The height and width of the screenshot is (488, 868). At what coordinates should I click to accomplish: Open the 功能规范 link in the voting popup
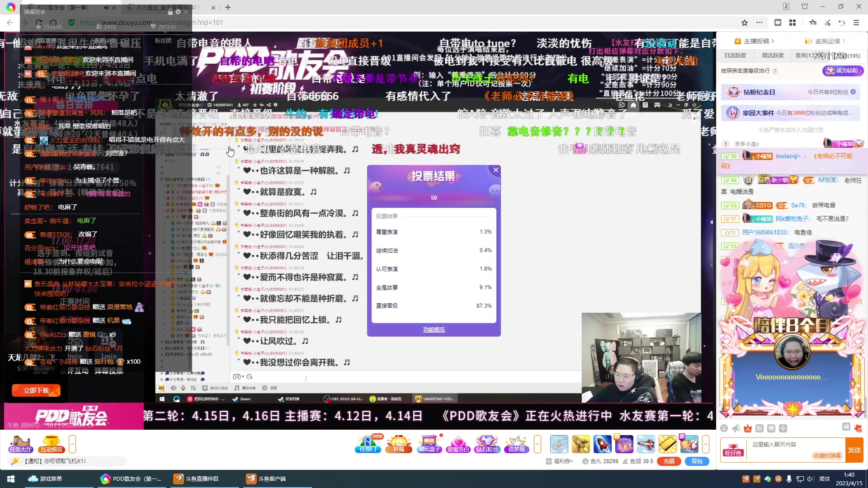[434, 330]
